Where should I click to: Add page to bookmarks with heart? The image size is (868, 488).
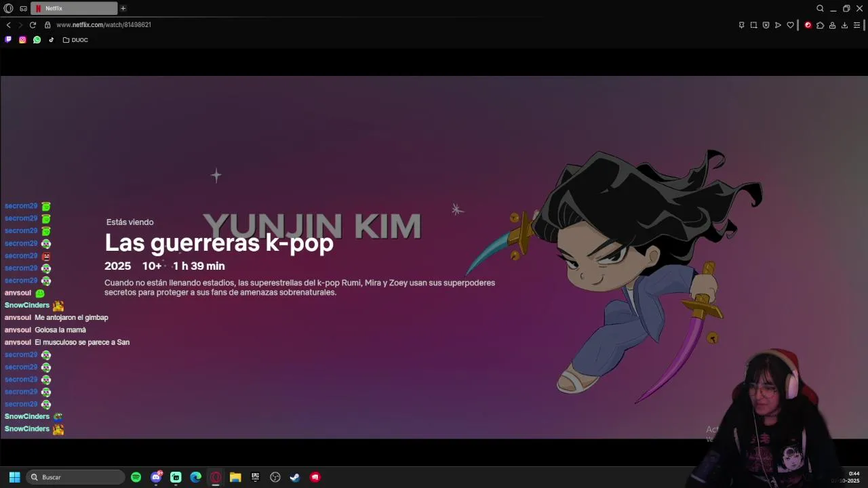790,25
